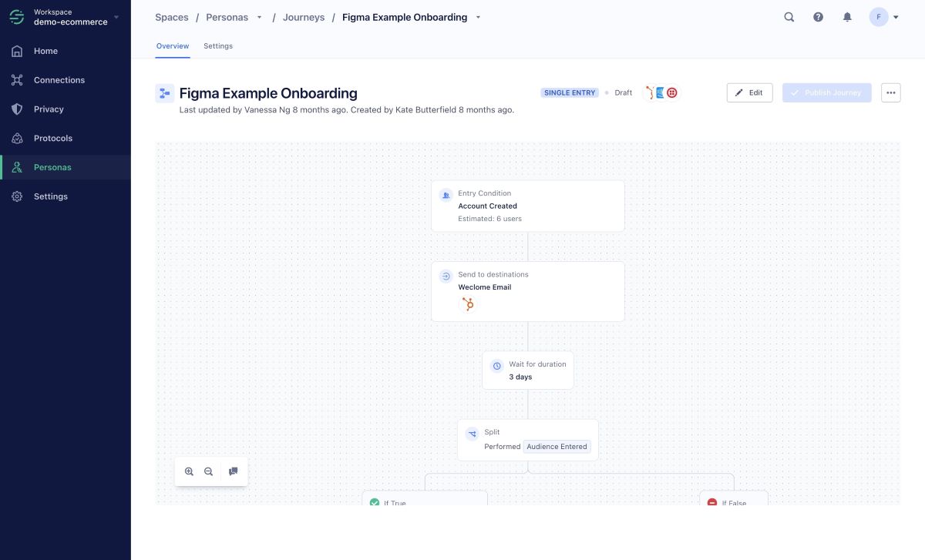Open the more options ellipsis button
Screen dimensions: 925x560
pos(890,92)
